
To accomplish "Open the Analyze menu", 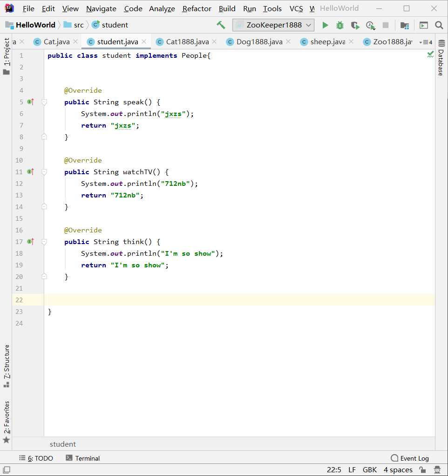I will click(x=162, y=9).
